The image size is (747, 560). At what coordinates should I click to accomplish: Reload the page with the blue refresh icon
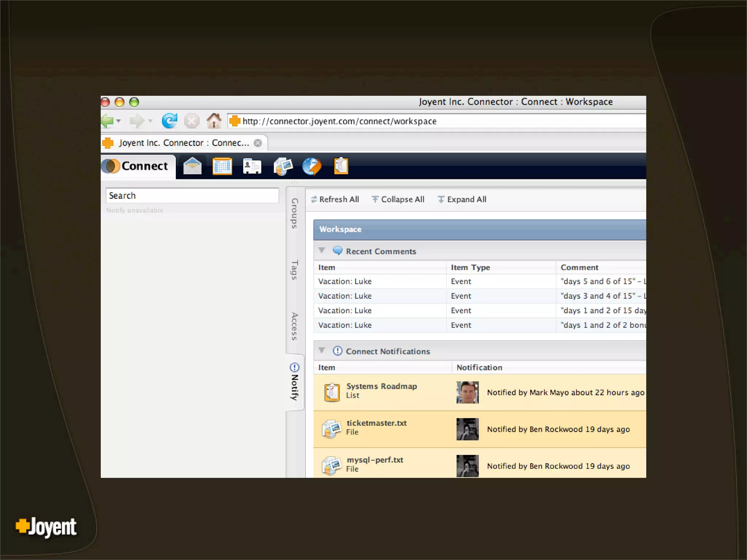click(169, 121)
